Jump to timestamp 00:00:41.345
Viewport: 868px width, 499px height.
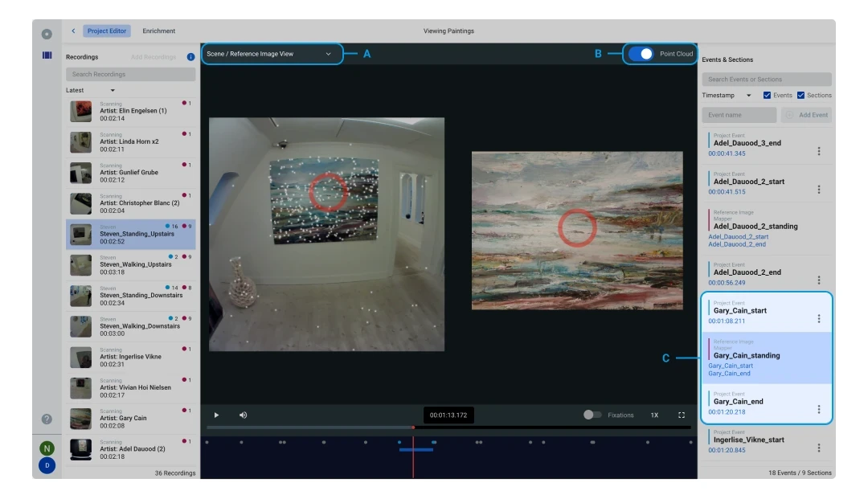727,153
